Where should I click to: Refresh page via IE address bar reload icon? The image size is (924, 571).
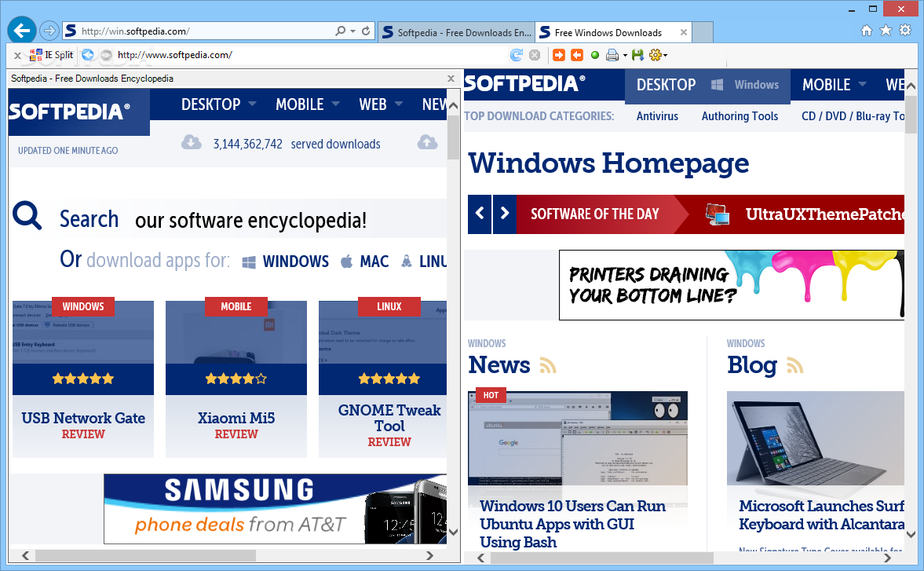tap(366, 31)
